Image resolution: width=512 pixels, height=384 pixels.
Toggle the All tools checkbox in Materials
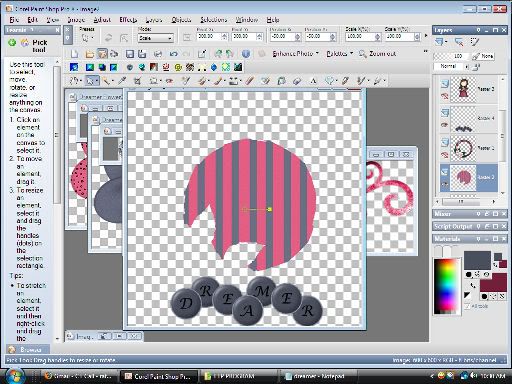click(x=468, y=306)
